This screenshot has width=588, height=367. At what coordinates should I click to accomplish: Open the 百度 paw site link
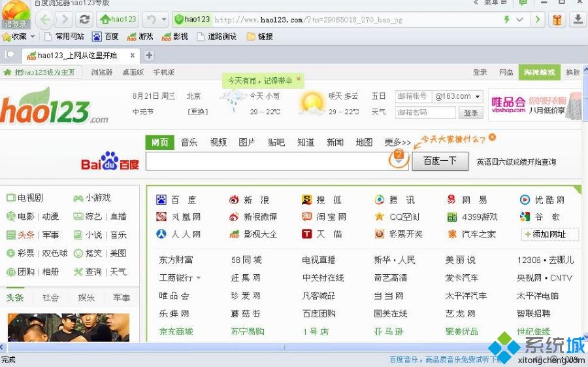(x=176, y=200)
